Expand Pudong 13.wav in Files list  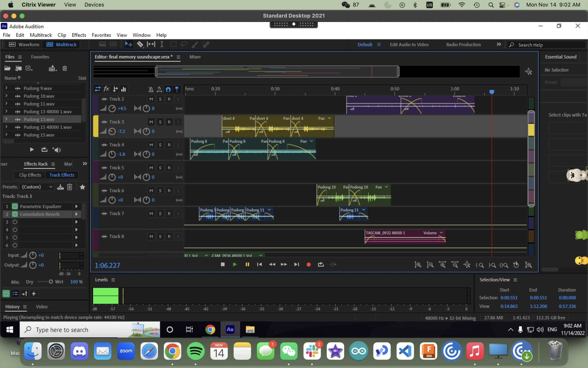[6, 119]
